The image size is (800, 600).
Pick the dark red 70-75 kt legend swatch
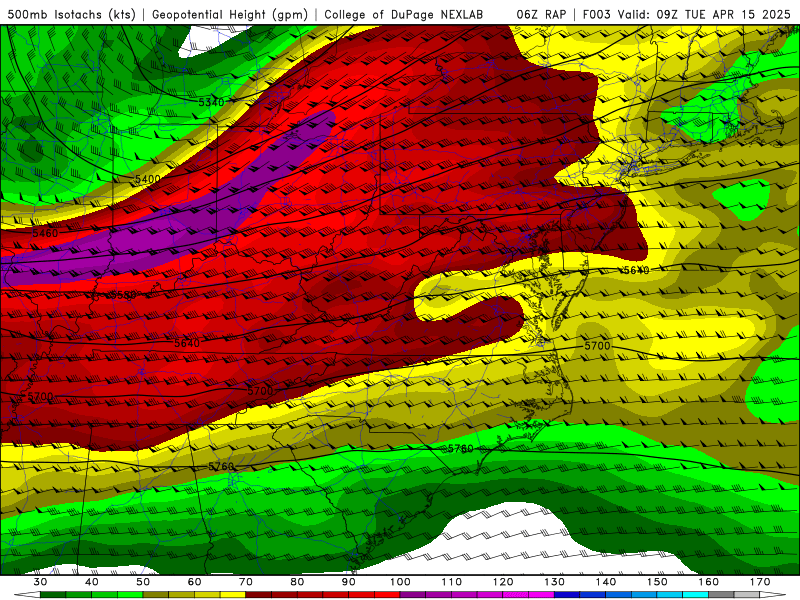click(x=259, y=595)
